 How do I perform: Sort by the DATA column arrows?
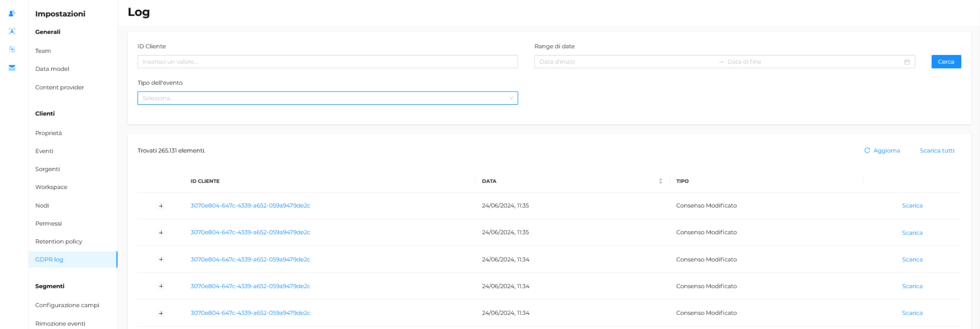tap(660, 181)
